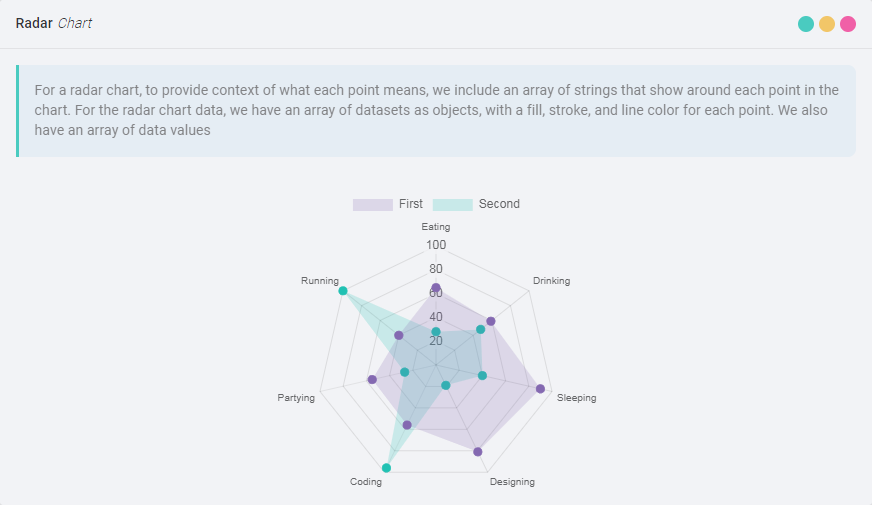This screenshot has height=505, width=872.
Task: Click the teal Partying data point
Action: pyautogui.click(x=405, y=372)
